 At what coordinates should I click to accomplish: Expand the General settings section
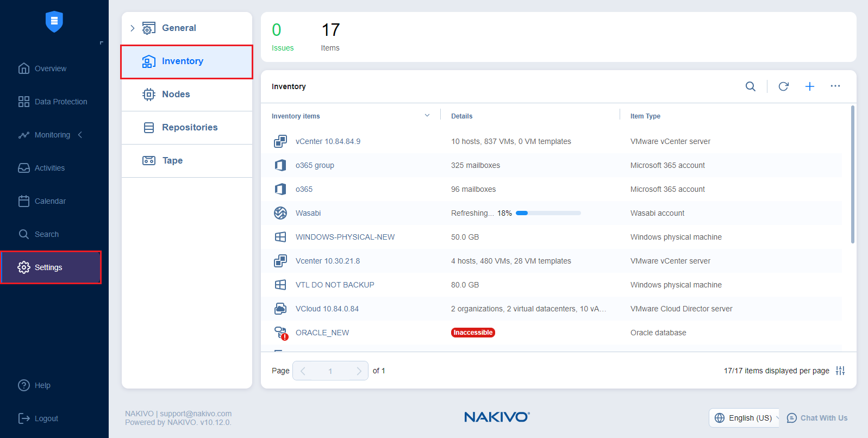[x=132, y=28]
